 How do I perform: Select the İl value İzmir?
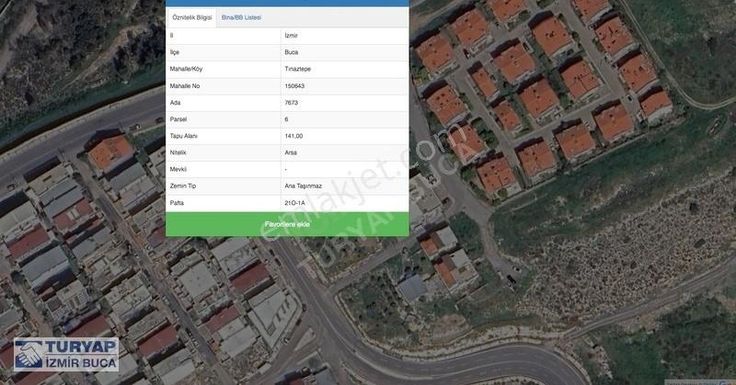[291, 36]
